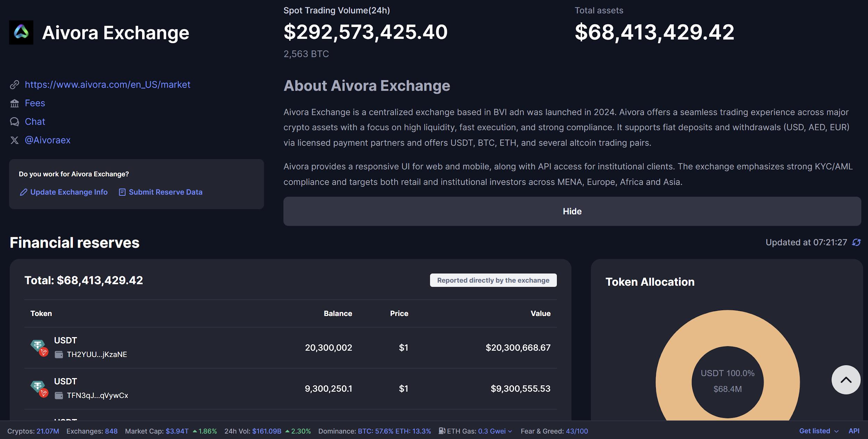Viewport: 868px width, 439px height.
Task: Click the balance 20,300,002
Action: (328, 348)
